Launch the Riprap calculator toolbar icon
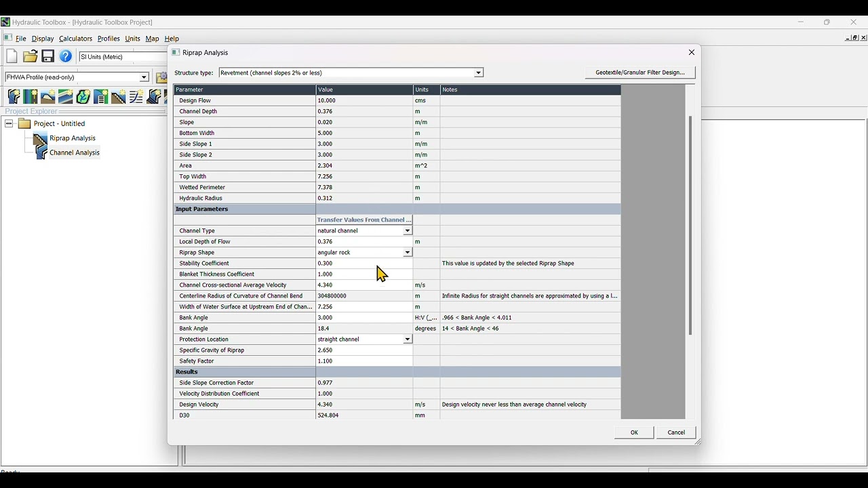 [119, 97]
